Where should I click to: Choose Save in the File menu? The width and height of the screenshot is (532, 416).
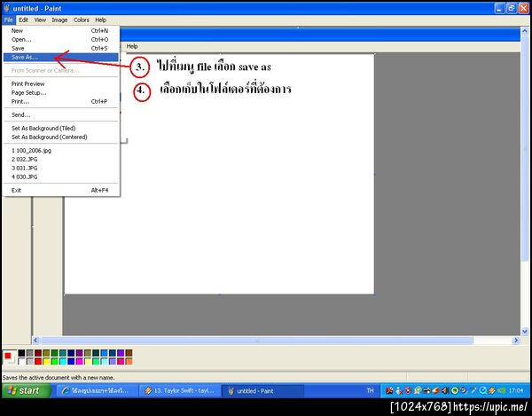click(x=61, y=48)
